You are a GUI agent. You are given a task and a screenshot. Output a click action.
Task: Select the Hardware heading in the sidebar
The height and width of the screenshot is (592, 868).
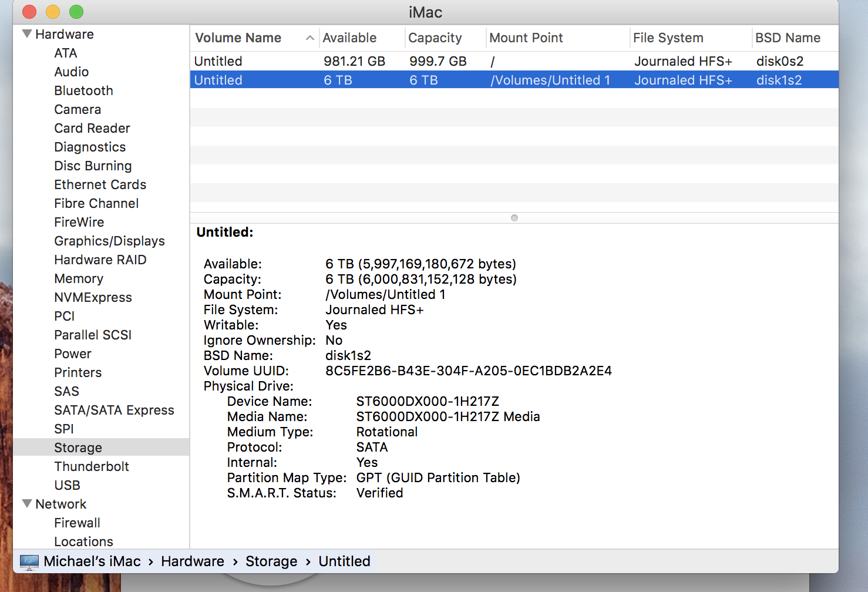[x=65, y=34]
